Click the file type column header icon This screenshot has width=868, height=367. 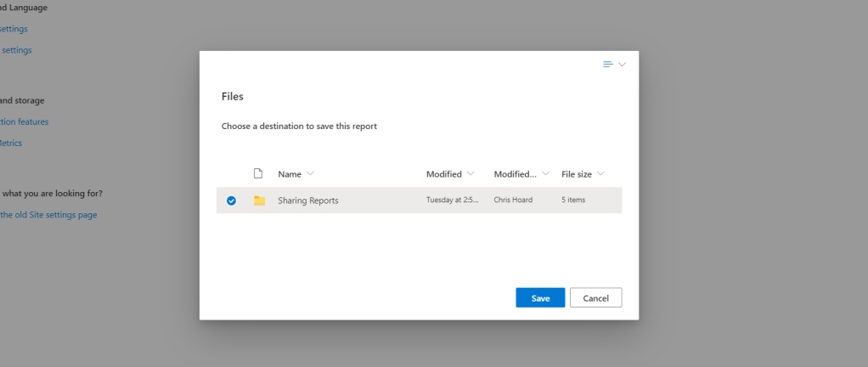click(x=258, y=173)
